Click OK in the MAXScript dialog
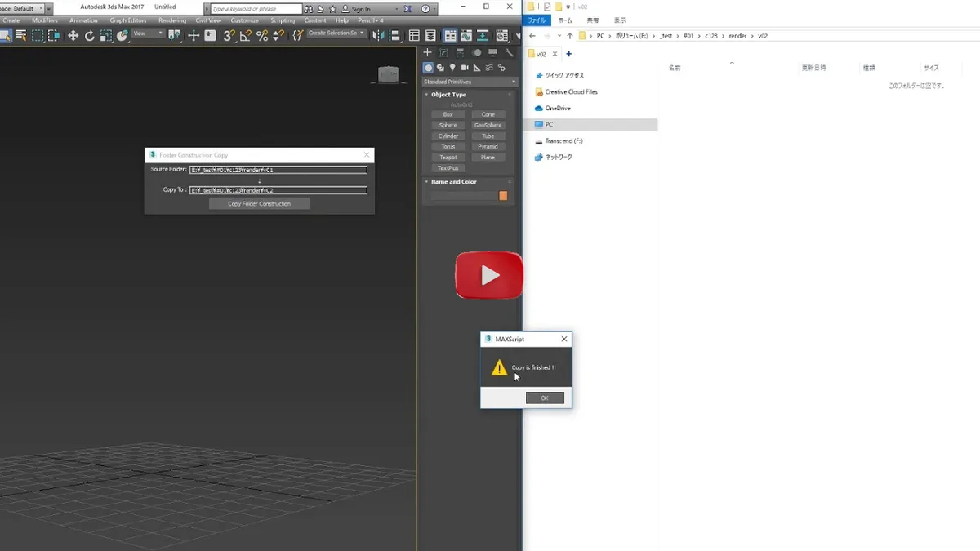The image size is (980, 551). (545, 398)
